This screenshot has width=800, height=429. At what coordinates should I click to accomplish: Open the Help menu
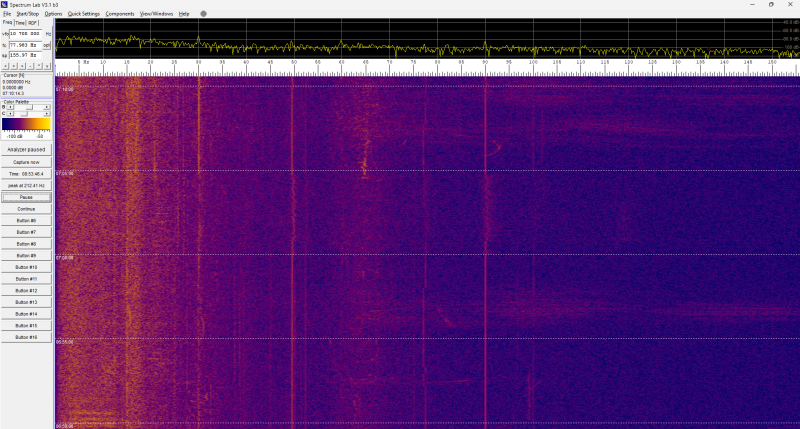pyautogui.click(x=184, y=14)
